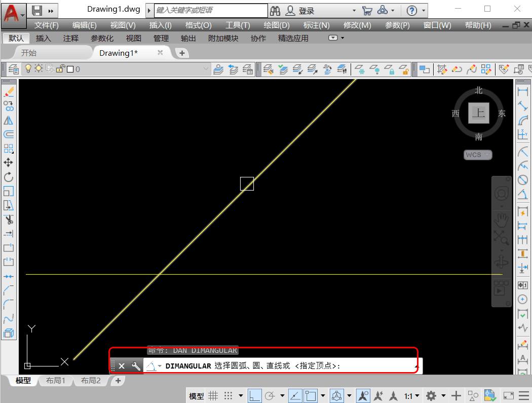Toggle grid display in status bar
Screen dimensions: 532x403
click(214, 395)
